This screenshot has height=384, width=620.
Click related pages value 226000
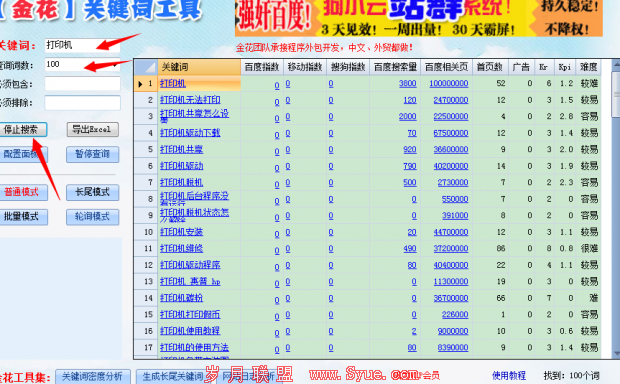pyautogui.click(x=455, y=314)
